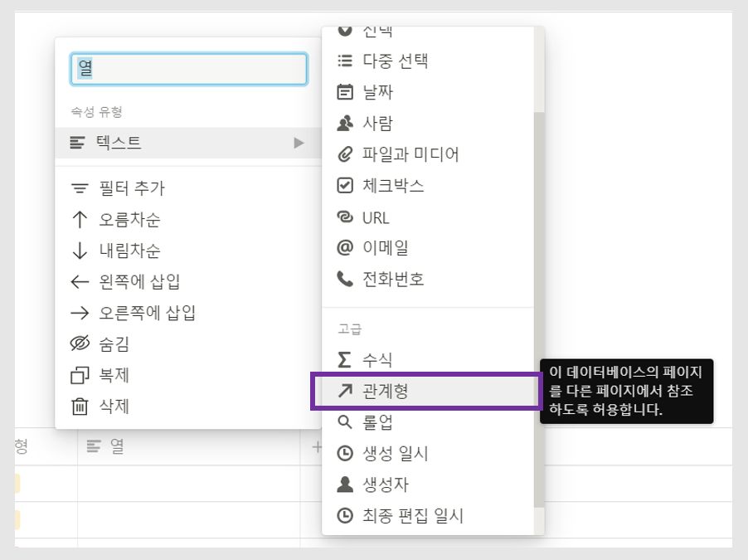
Task: Set property type to 이메일
Action: tap(428, 248)
